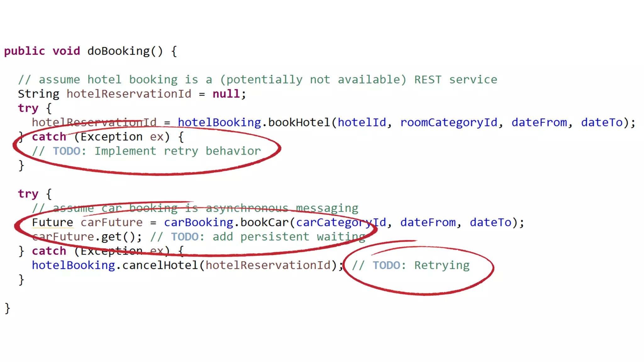This screenshot has height=362, width=644.
Task: Click the cancelHotel method call
Action: [160, 265]
